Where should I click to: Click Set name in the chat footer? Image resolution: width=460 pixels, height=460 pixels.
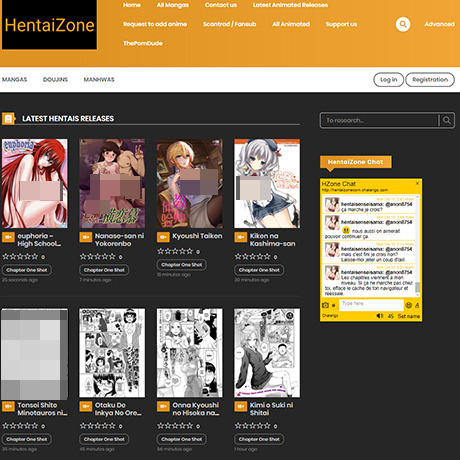(x=409, y=316)
